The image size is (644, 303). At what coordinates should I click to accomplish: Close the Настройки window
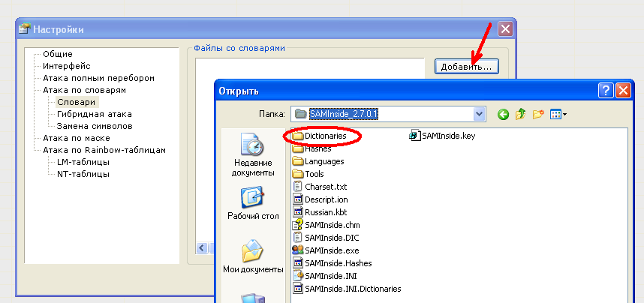coord(505,29)
